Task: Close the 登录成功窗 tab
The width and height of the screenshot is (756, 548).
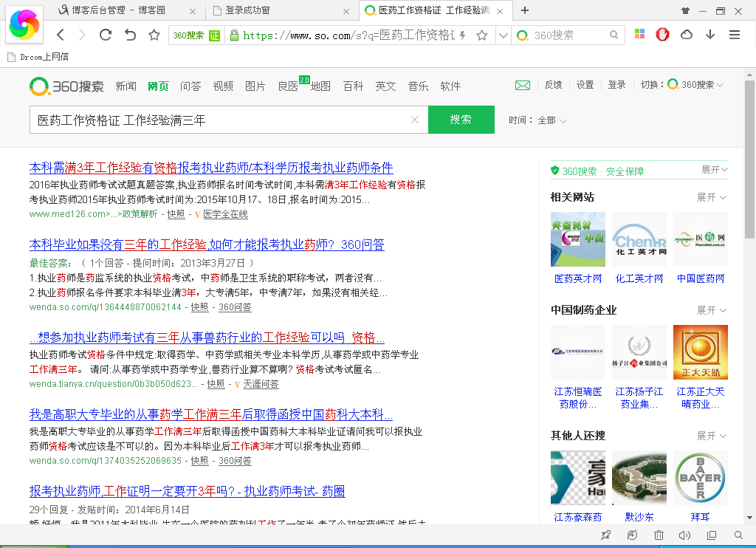Action: (346, 11)
